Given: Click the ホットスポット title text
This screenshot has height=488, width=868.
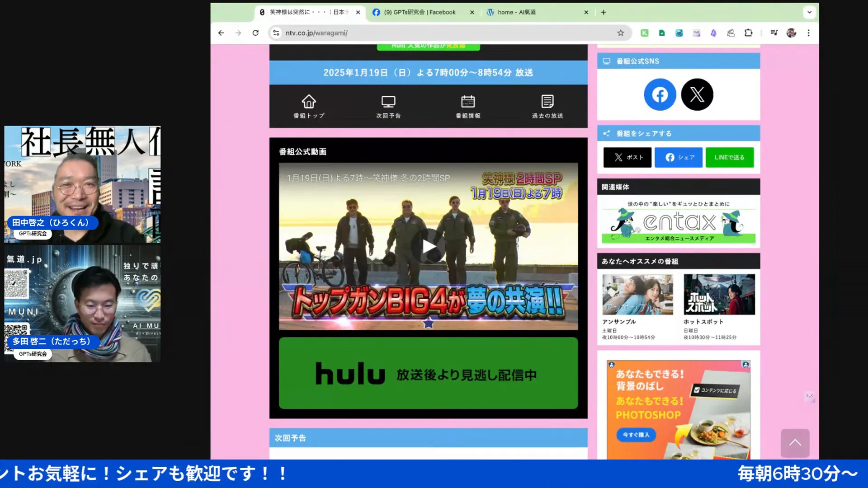Looking at the screenshot, I should 703,322.
